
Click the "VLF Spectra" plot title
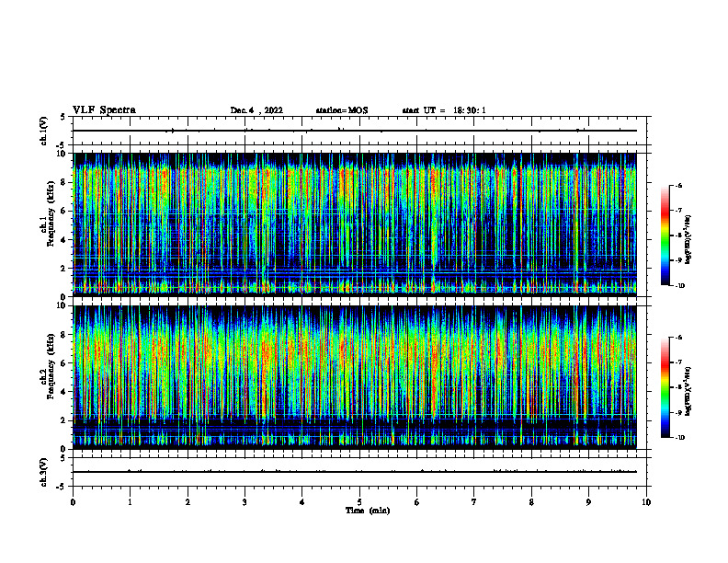point(104,110)
